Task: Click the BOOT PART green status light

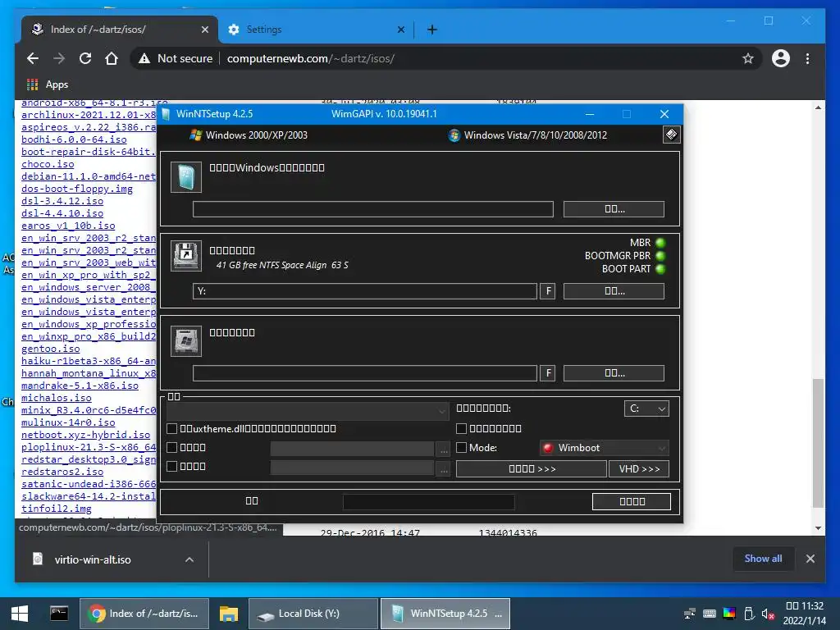Action: [660, 269]
